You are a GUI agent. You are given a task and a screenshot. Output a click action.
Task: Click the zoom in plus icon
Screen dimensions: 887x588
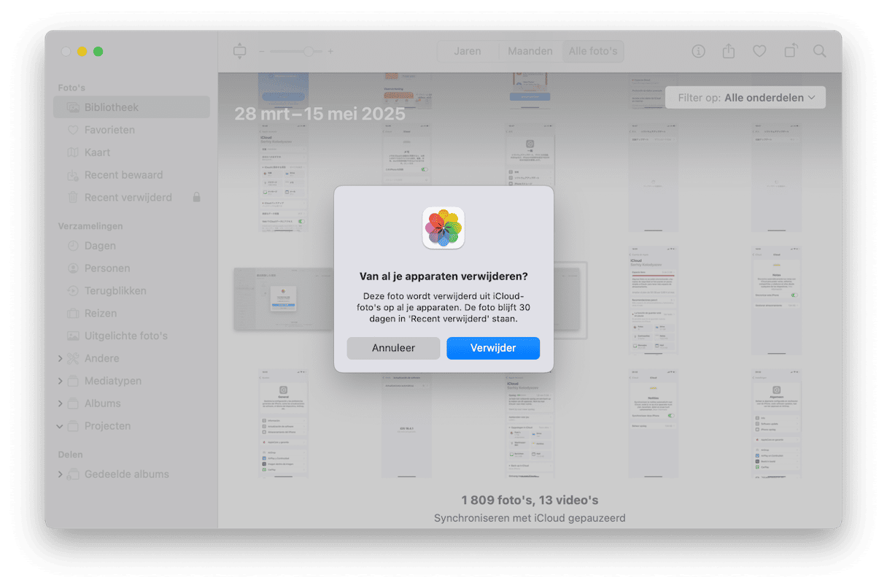pos(330,52)
